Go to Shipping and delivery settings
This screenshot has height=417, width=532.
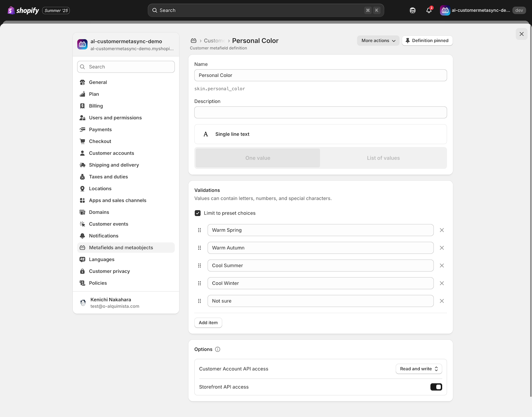[x=114, y=165]
